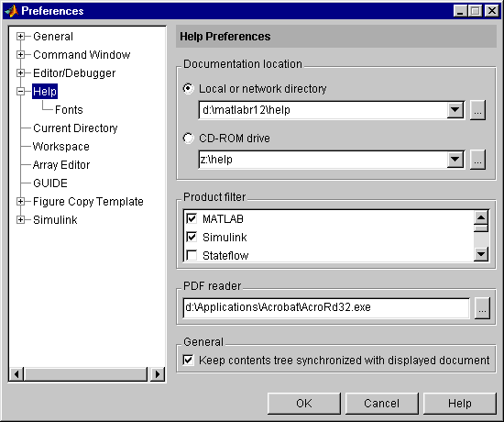Screen dimensions: 504x422
Task: Uncheck the Simulink product filter checkbox
Action: click(192, 238)
